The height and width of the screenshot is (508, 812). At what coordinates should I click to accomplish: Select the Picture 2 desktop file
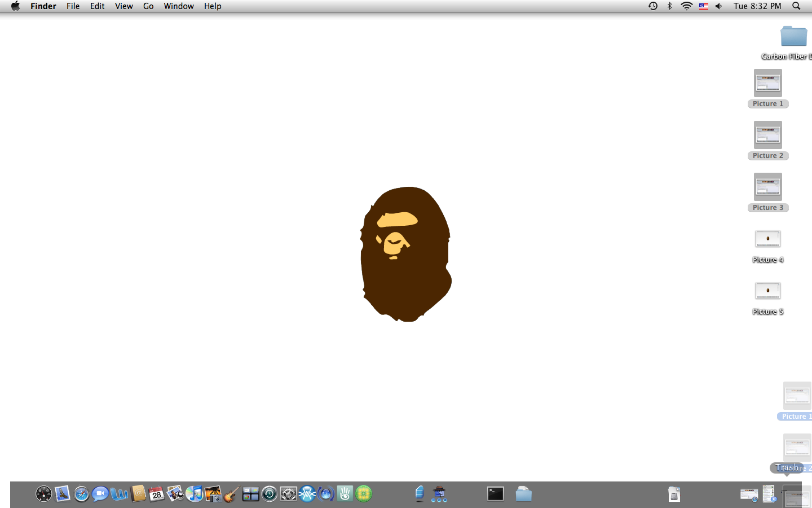768,135
